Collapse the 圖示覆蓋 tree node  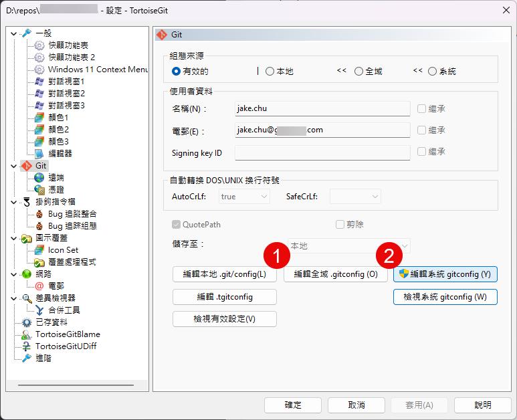pyautogui.click(x=13, y=238)
